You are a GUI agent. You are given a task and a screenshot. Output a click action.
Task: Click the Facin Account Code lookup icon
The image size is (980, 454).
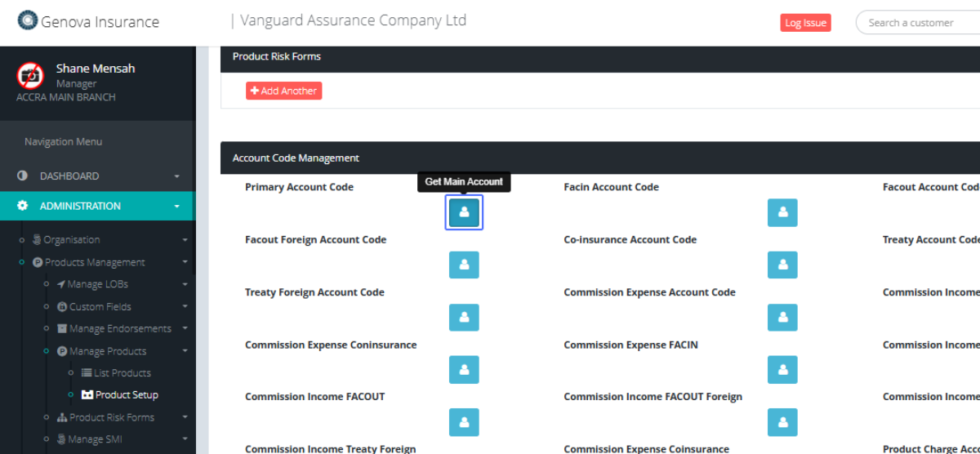click(782, 212)
